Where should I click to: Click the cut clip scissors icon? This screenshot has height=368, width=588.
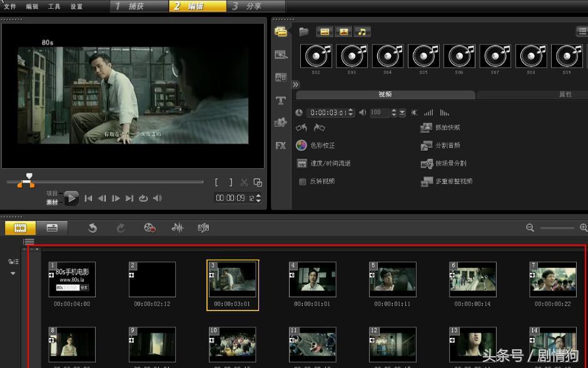point(244,183)
